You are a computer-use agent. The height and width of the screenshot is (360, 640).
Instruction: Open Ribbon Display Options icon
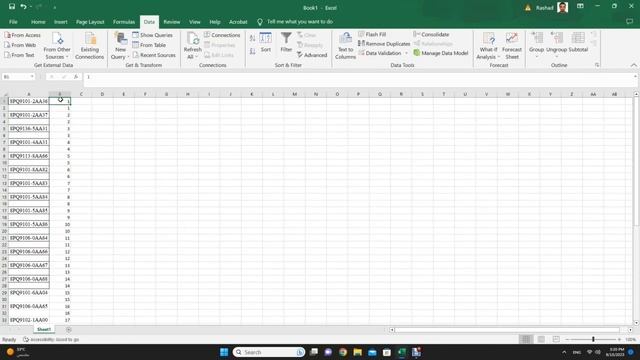click(x=580, y=6)
